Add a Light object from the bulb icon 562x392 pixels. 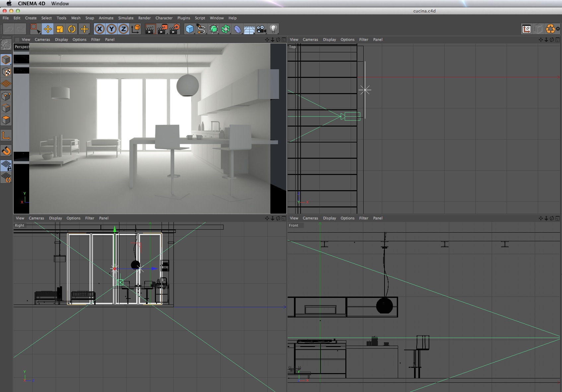(x=273, y=29)
